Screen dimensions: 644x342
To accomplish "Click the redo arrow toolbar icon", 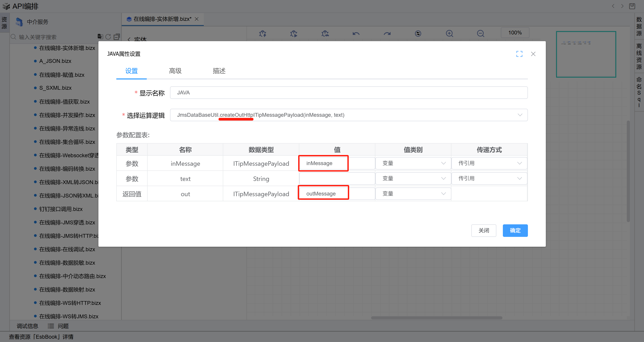I will (387, 34).
